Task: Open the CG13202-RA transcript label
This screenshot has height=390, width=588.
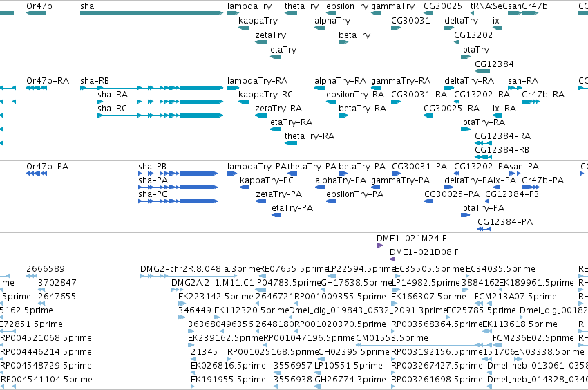Action: click(482, 95)
